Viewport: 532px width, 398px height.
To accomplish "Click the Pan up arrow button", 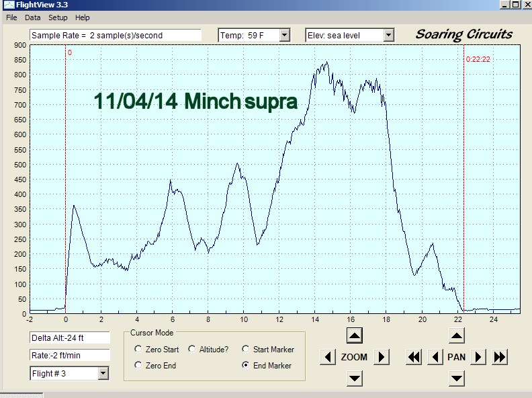I will coord(457,335).
